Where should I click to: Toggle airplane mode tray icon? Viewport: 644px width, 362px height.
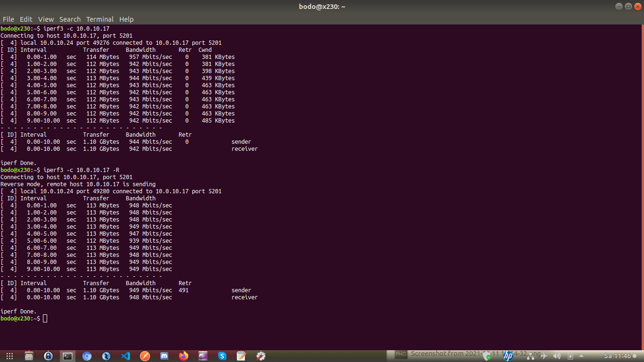[544, 356]
